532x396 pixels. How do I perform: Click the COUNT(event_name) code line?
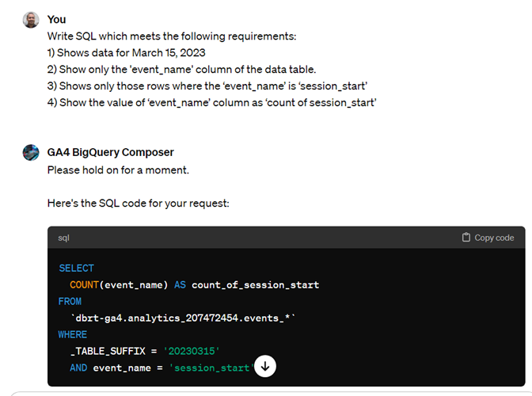[195, 284]
